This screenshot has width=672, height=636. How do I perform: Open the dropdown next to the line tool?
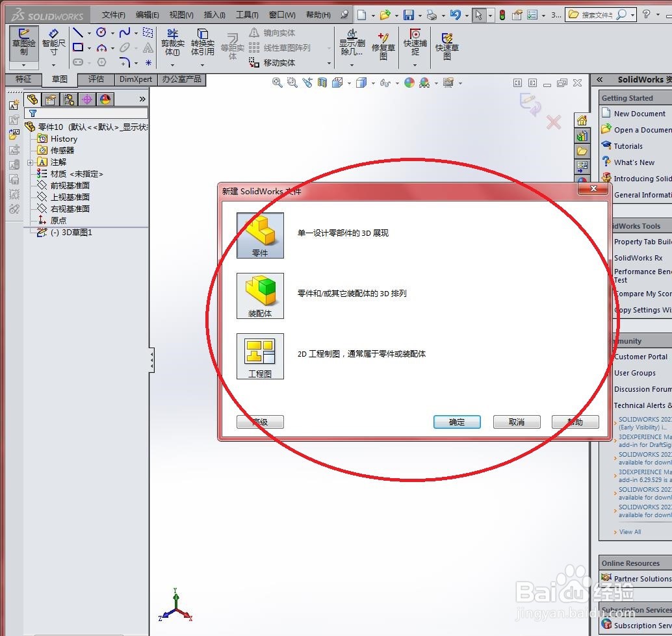[x=89, y=33]
